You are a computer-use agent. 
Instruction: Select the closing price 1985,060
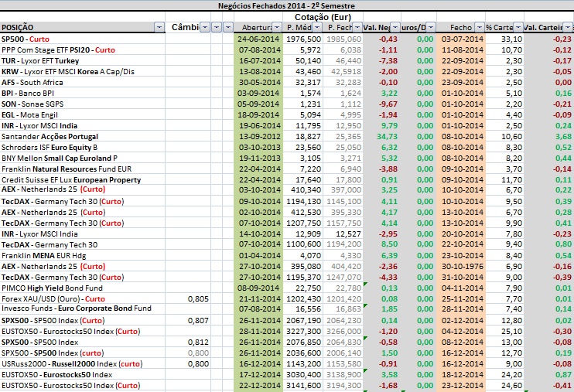(343, 39)
